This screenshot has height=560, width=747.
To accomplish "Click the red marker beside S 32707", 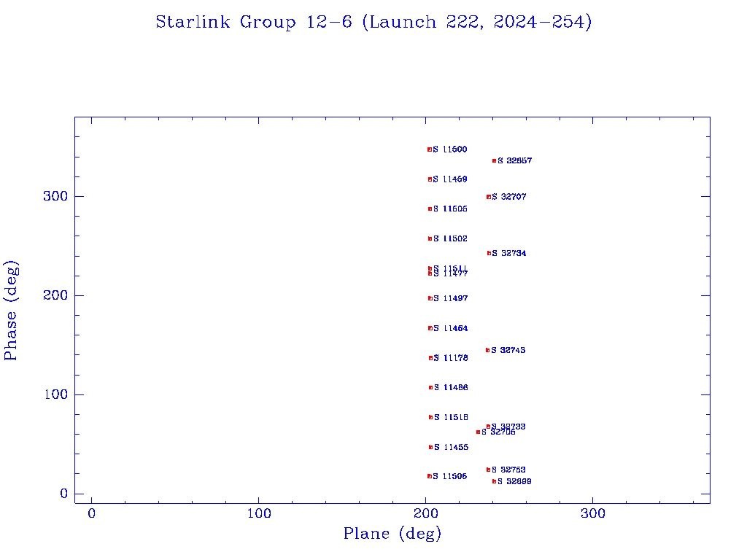I will pyautogui.click(x=488, y=197).
